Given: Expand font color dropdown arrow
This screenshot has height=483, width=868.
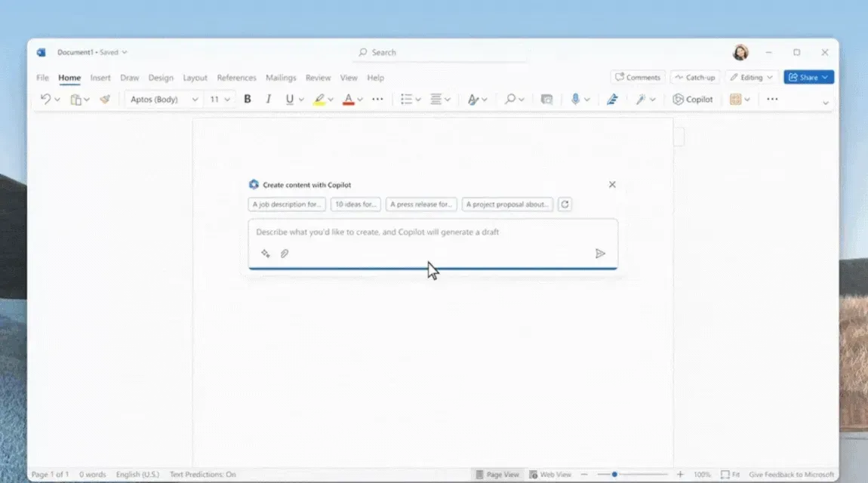Looking at the screenshot, I should click(360, 100).
